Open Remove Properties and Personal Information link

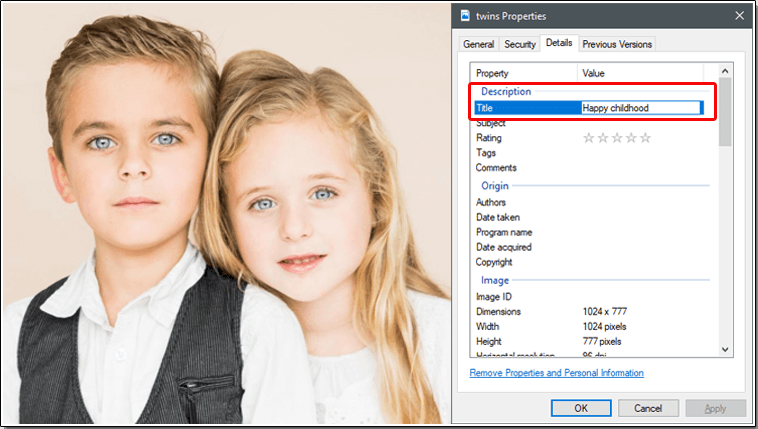point(556,373)
